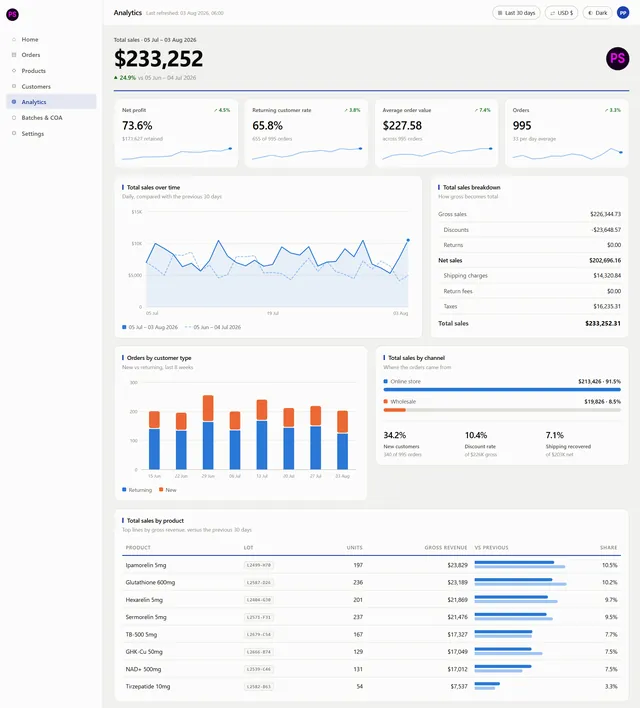This screenshot has width=640, height=708.
Task: Click the Tirzepatide 10mg product name
Action: (148, 686)
